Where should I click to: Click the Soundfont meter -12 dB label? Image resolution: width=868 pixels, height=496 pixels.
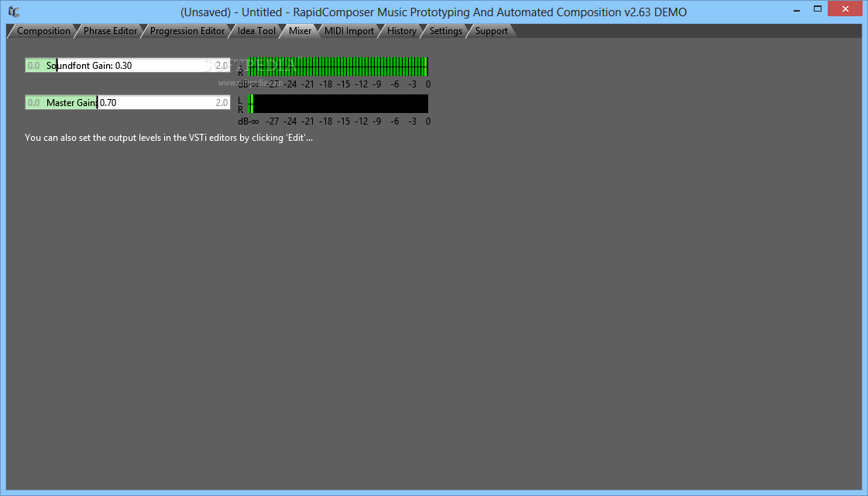click(361, 84)
